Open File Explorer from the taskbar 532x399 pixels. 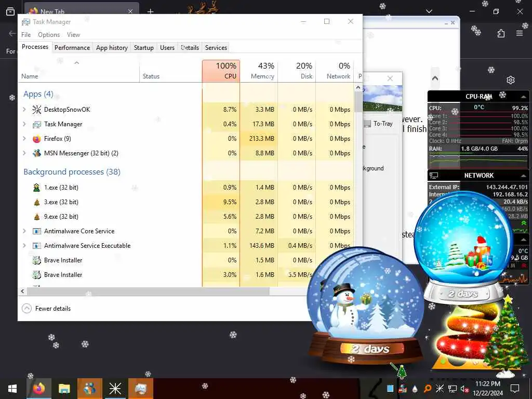64,389
